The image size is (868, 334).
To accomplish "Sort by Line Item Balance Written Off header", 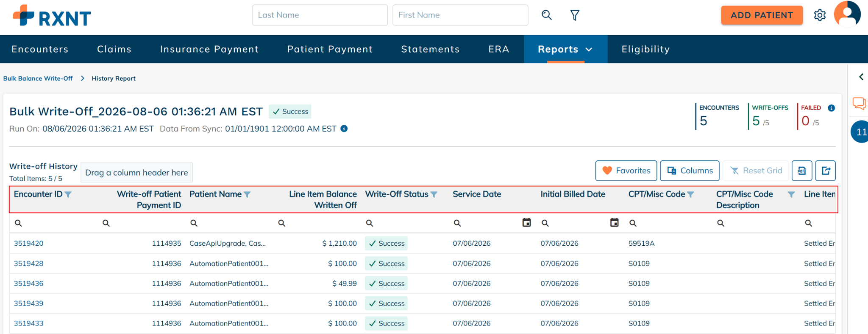I will [323, 199].
